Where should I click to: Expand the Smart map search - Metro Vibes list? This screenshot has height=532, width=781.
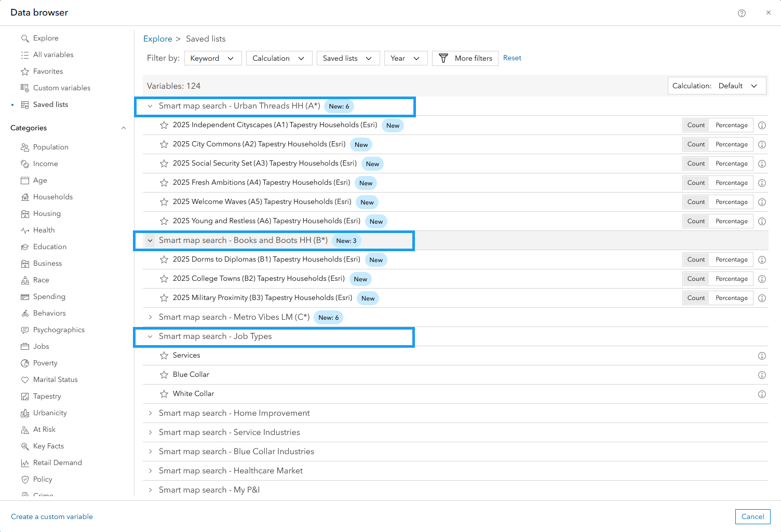click(150, 317)
